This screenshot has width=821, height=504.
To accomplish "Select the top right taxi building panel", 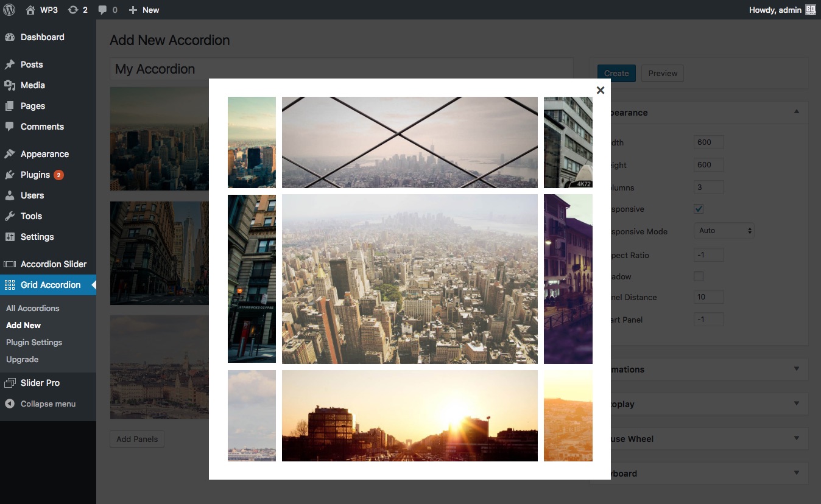I will coord(568,142).
